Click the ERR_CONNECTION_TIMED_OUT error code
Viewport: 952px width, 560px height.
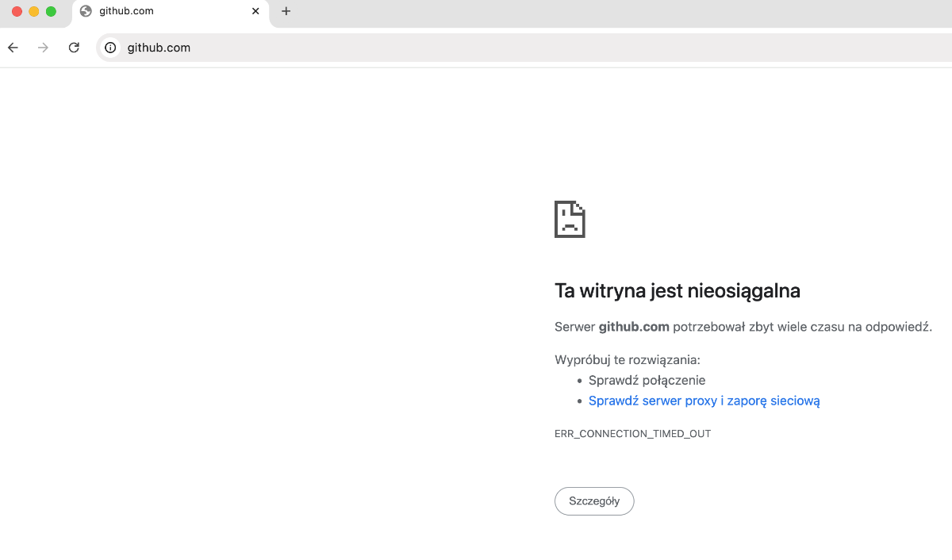pos(632,434)
